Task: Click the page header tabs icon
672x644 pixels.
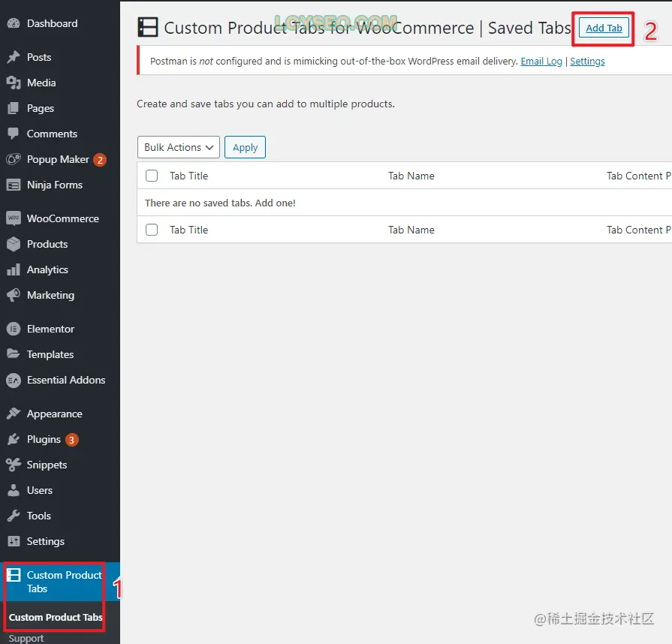Action: pyautogui.click(x=148, y=27)
